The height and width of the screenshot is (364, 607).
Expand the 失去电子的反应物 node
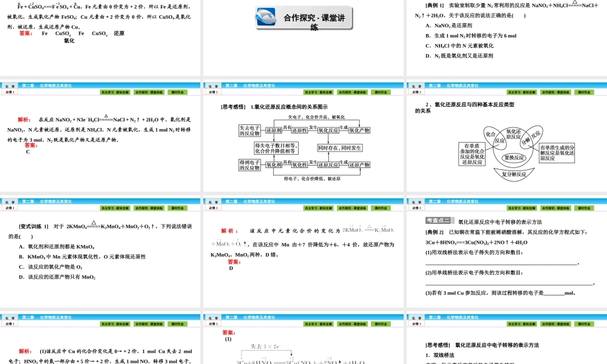tap(250, 131)
